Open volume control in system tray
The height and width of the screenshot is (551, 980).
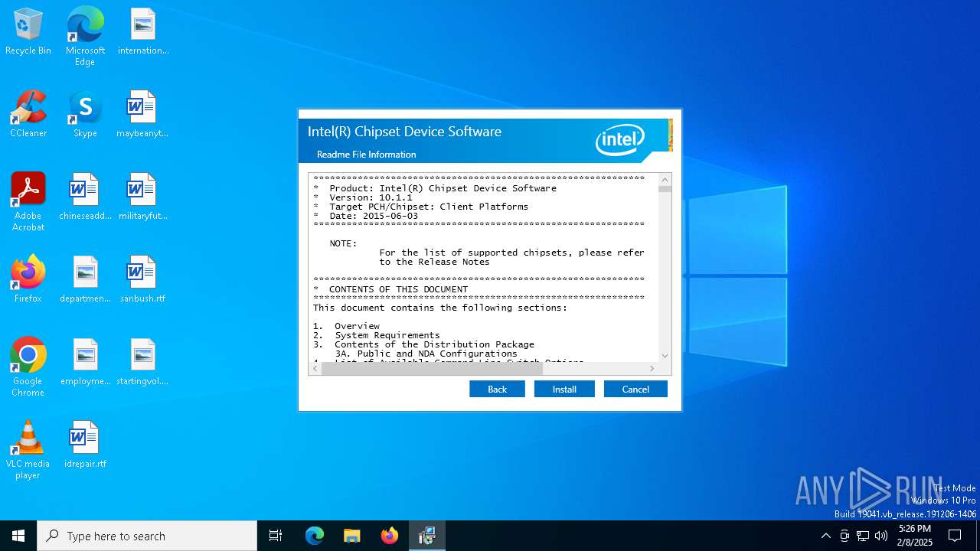coord(881,536)
